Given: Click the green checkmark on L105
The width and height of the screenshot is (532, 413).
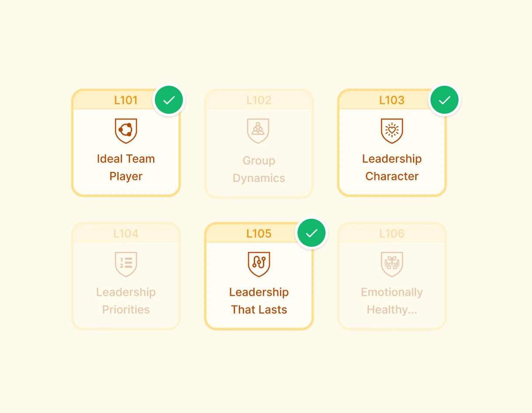Looking at the screenshot, I should pos(311,233).
